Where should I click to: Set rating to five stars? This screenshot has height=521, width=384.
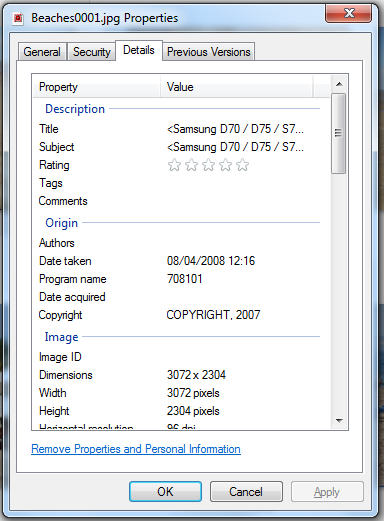(x=242, y=165)
